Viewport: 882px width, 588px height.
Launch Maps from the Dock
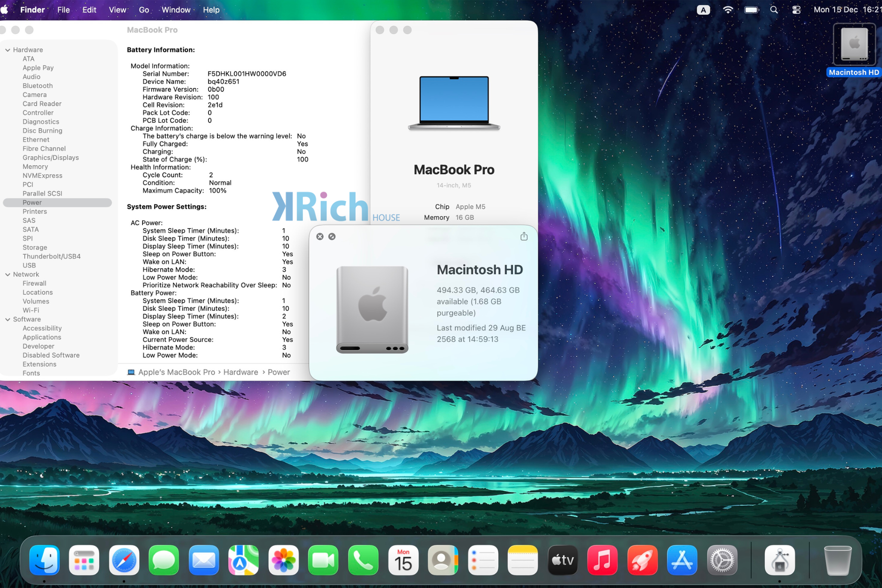243,560
